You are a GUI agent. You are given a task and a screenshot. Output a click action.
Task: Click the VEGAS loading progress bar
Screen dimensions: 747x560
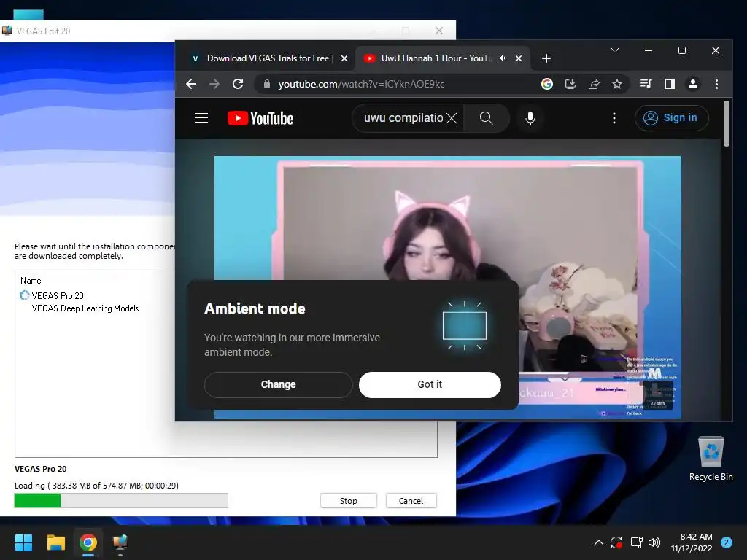[121, 500]
